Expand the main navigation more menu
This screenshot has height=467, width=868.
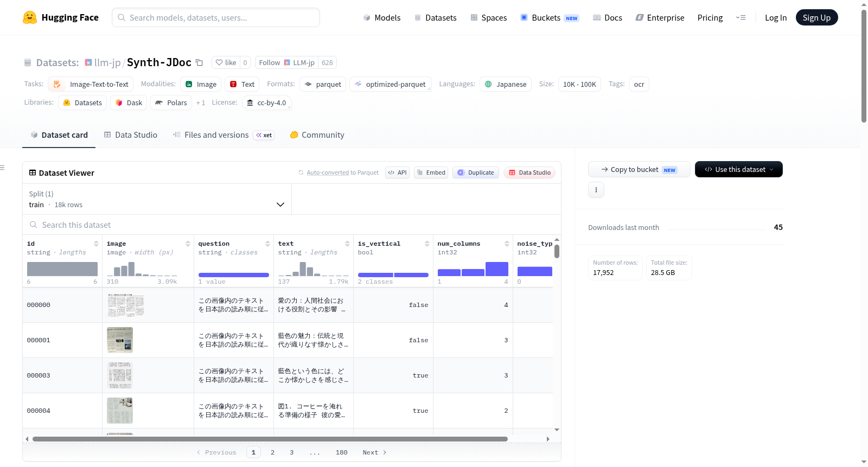click(741, 17)
